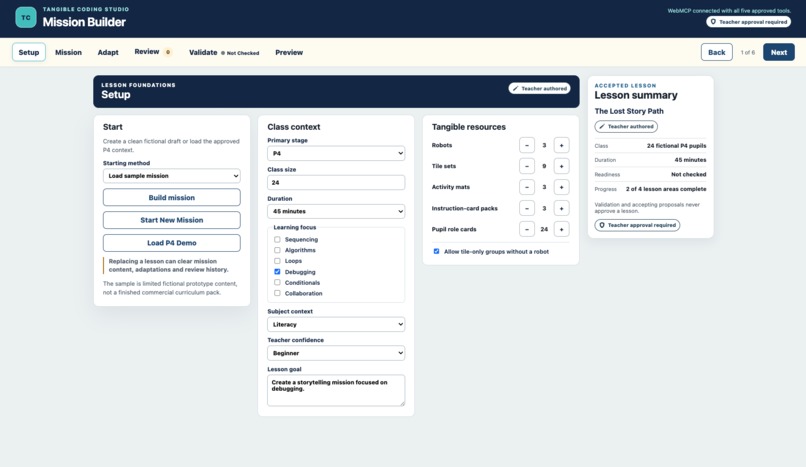
Task: Click the 2 of 4 lesson areas complete text
Action: click(666, 189)
